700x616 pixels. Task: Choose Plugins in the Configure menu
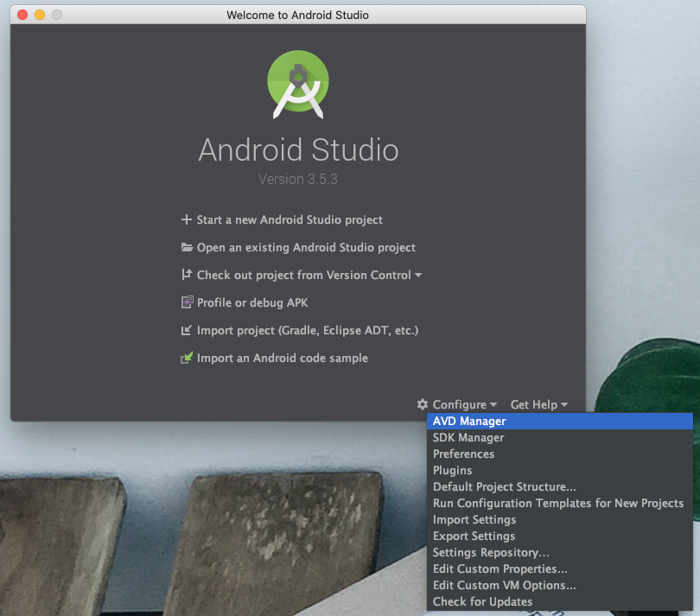tap(560, 471)
